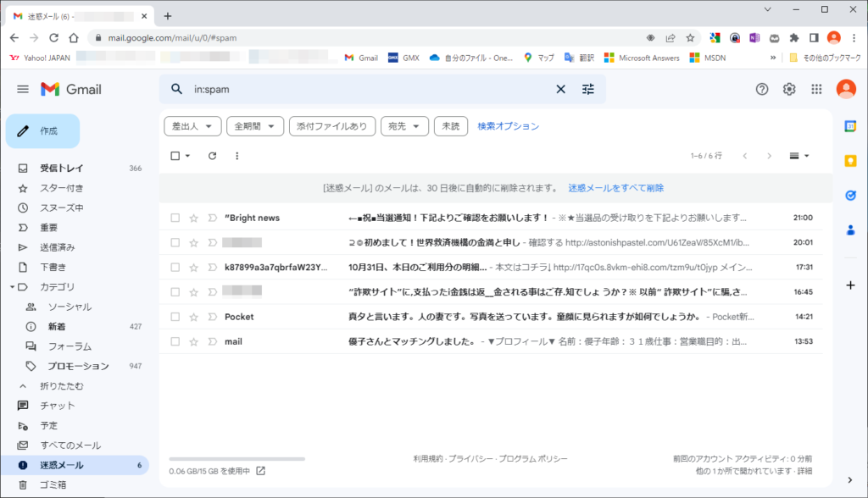Open the 差出人 sender filter dropdown
The height and width of the screenshot is (498, 868).
point(192,126)
